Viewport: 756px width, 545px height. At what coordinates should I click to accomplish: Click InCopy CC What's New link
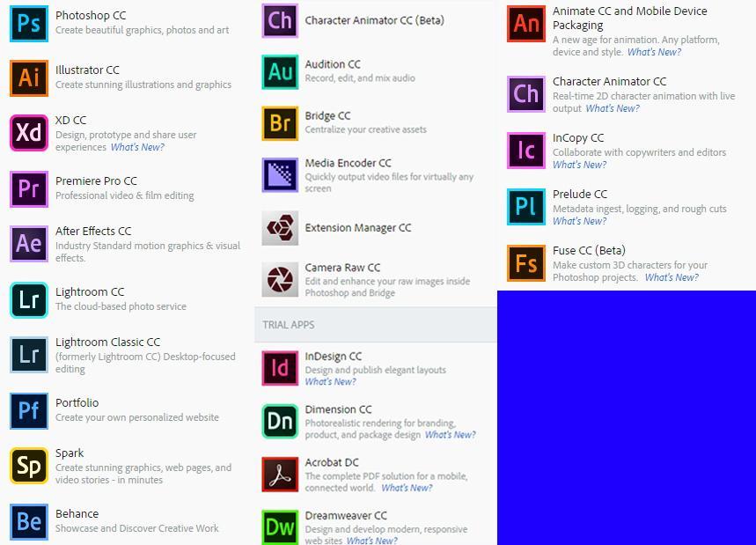click(x=579, y=165)
